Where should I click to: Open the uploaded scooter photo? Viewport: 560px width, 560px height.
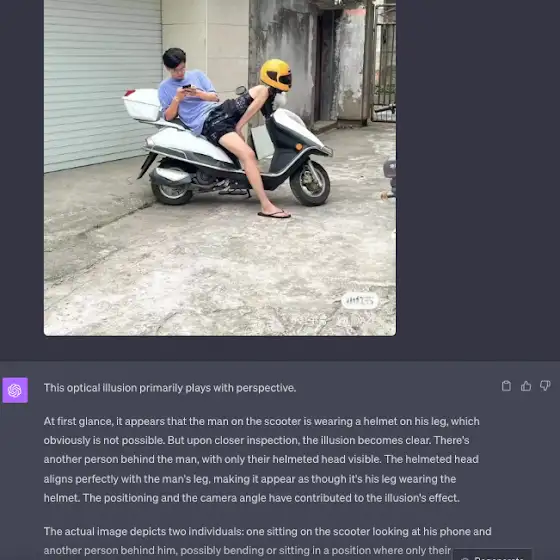coord(220,168)
